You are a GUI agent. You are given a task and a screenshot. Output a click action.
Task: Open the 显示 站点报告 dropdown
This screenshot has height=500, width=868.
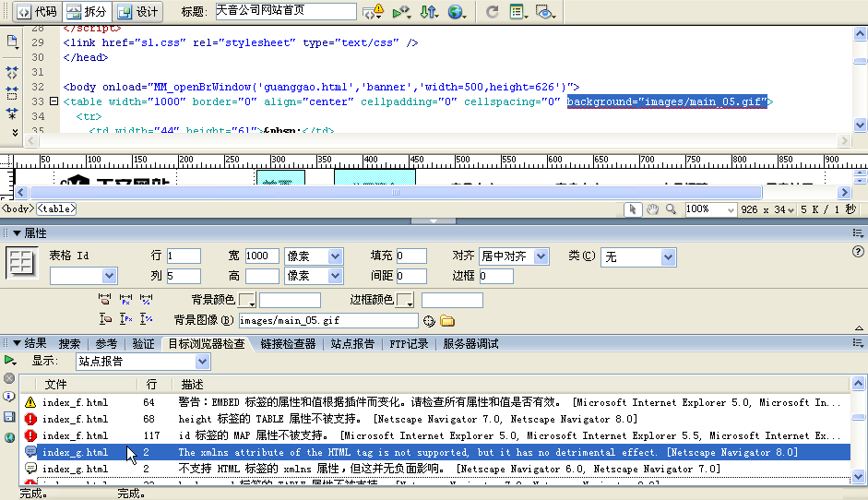pos(203,362)
